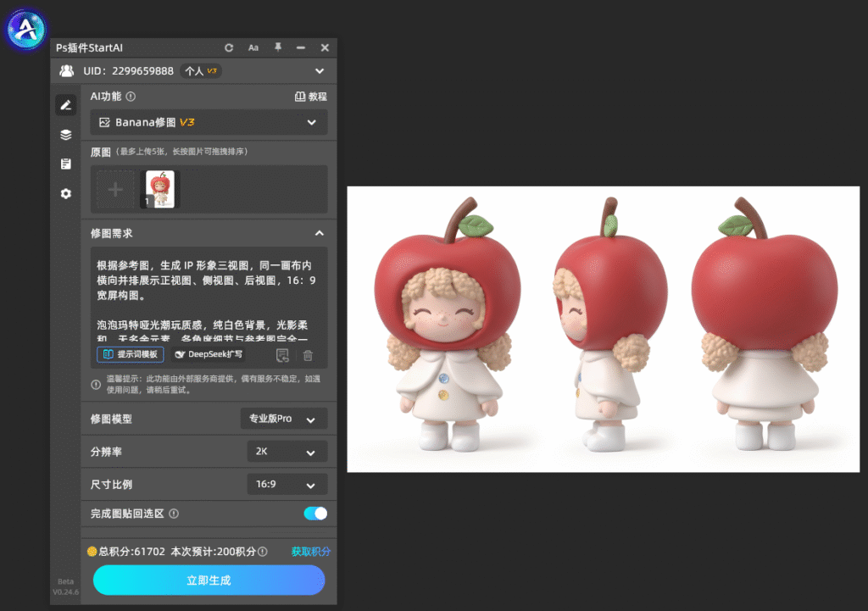
Task: Minimize the StartAI plugin panel
Action: [301, 48]
